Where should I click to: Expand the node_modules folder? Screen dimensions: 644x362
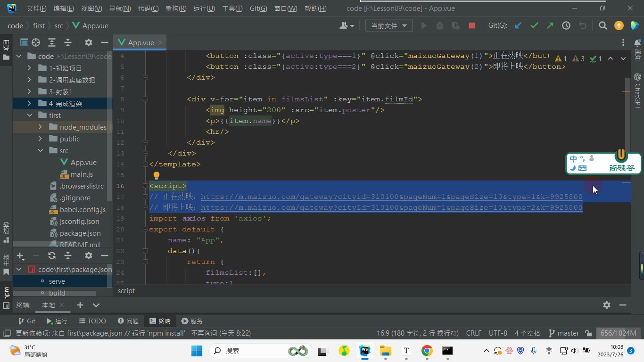point(40,127)
